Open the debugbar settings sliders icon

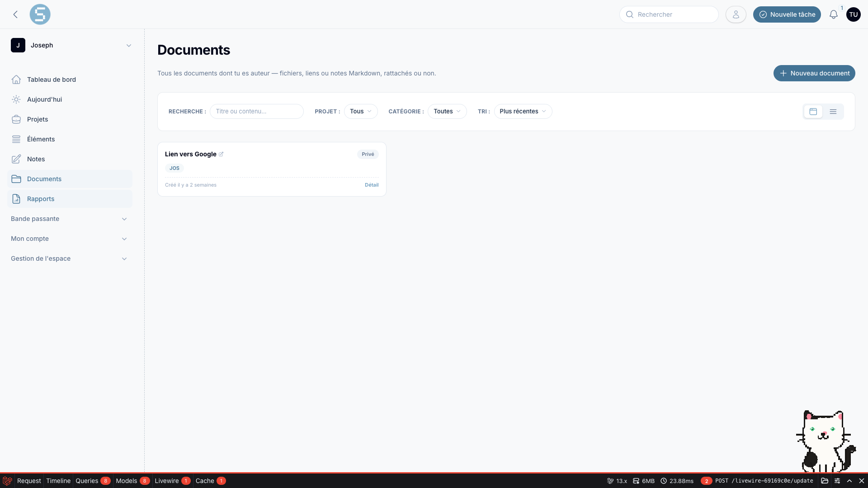[837, 481]
